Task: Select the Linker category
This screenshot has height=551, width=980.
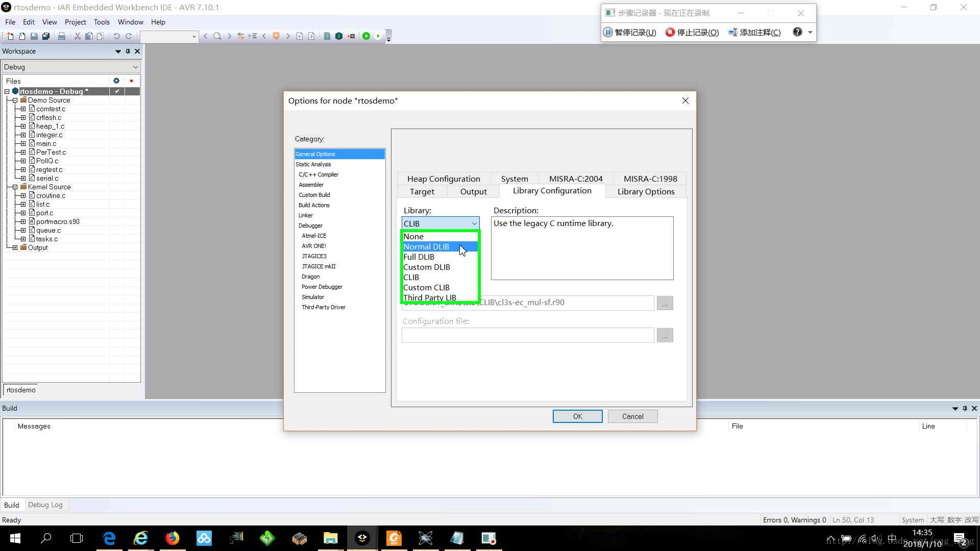Action: [306, 215]
